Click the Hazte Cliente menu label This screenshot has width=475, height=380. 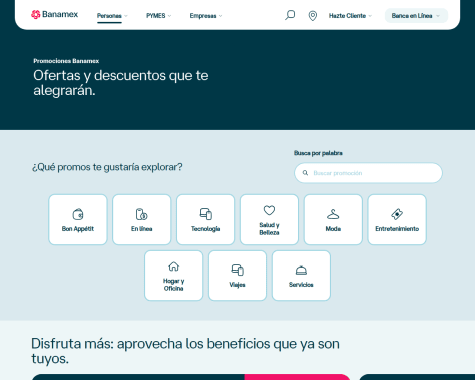pyautogui.click(x=347, y=16)
